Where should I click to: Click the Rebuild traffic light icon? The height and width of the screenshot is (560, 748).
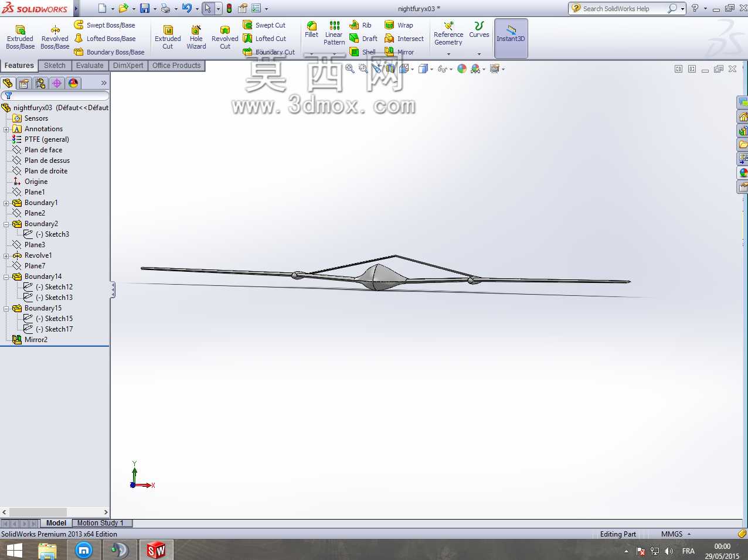tap(229, 8)
